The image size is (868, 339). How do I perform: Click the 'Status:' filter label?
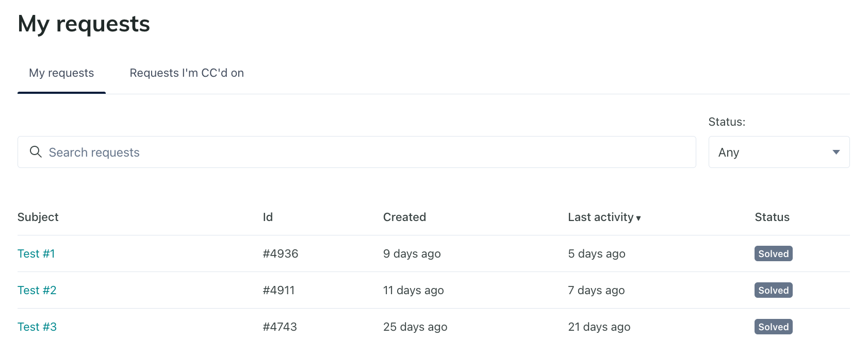727,122
